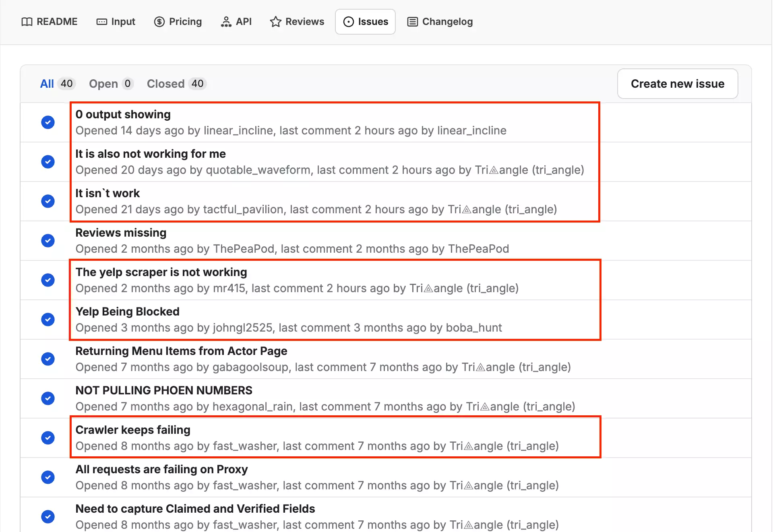Click 'Opened 2 months ago by mr415' text

160,288
